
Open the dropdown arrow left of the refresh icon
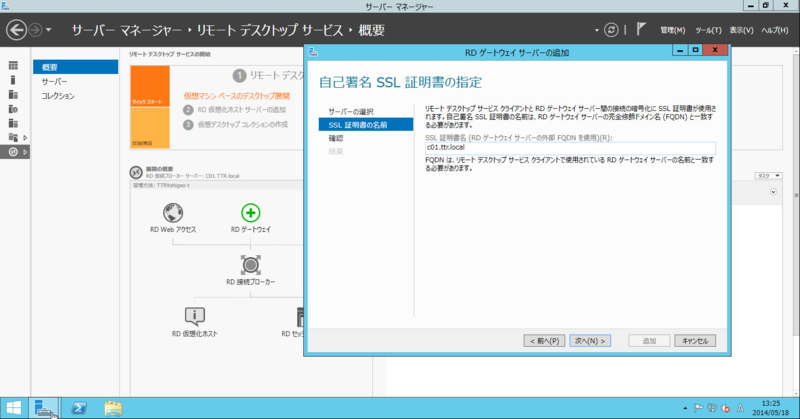coord(596,31)
